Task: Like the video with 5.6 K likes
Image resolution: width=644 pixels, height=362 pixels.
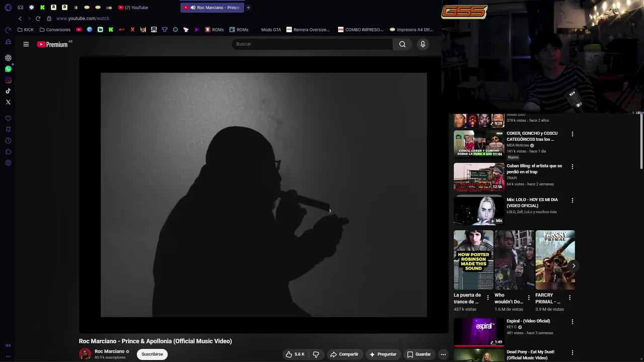Action: (295, 354)
